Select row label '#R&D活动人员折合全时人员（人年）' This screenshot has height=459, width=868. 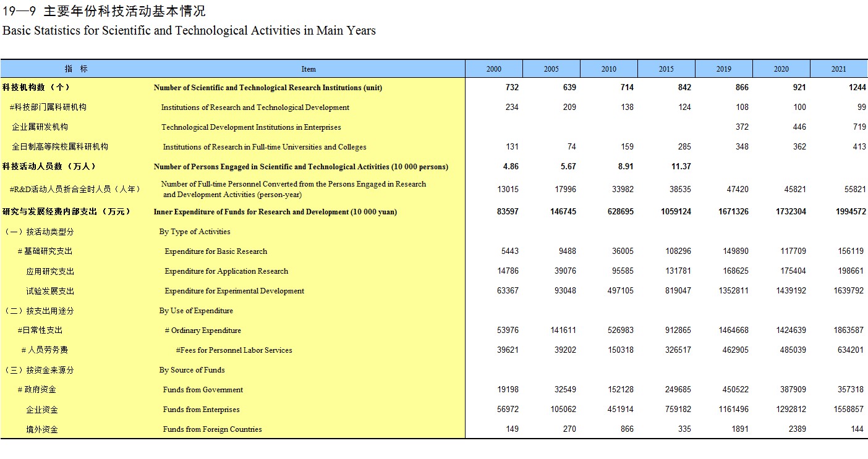pyautogui.click(x=75, y=189)
